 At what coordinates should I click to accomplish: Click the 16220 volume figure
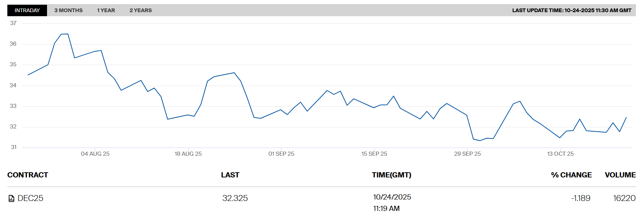tap(624, 198)
